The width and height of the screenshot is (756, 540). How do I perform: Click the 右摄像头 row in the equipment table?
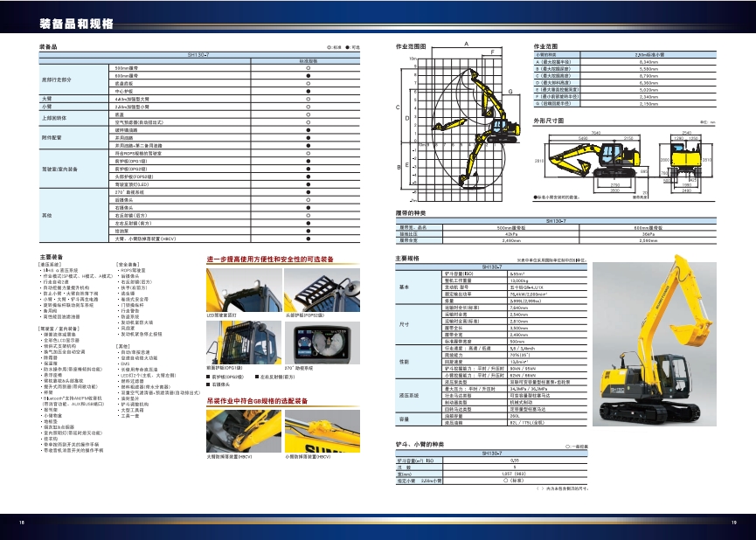click(234, 208)
